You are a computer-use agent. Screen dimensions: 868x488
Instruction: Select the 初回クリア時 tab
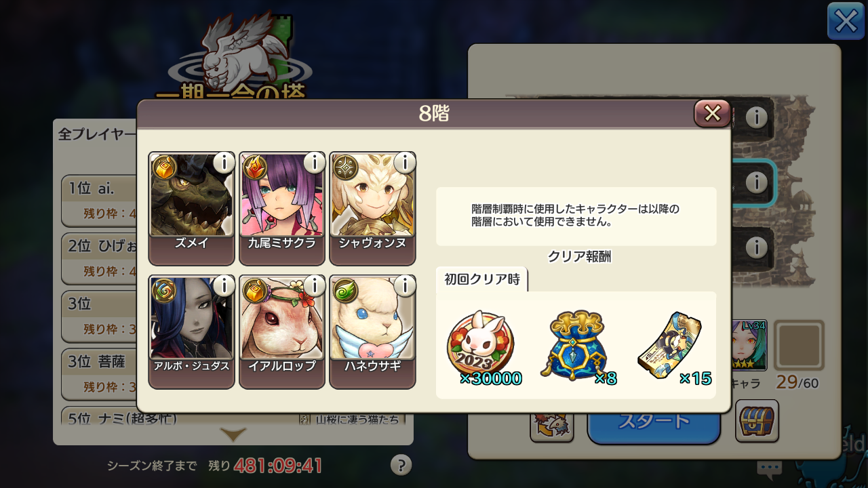coord(482,279)
